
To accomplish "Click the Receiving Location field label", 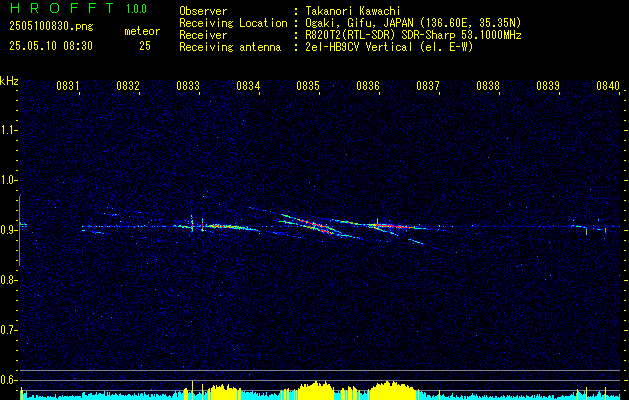I will 233,23.
